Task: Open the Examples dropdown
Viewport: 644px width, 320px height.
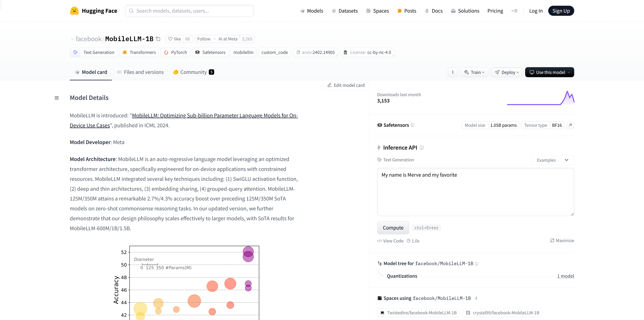Action: [552, 160]
